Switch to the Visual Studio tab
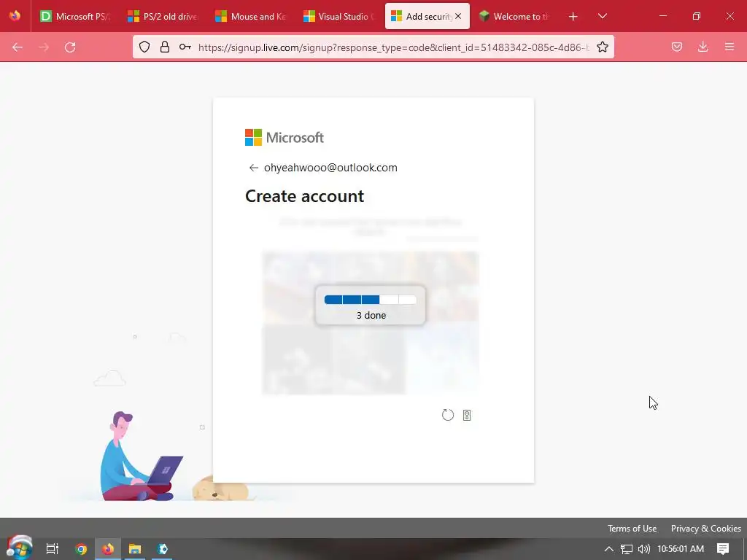747x560 pixels. 338,16
